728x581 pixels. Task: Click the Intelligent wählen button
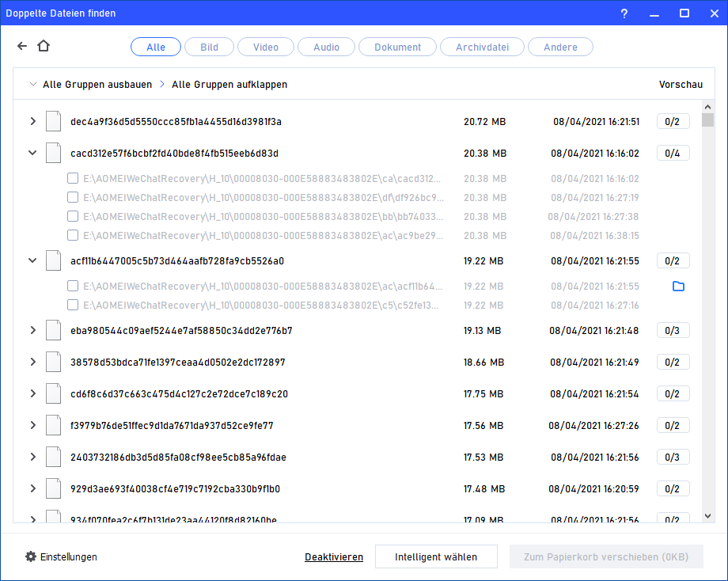[x=436, y=556]
